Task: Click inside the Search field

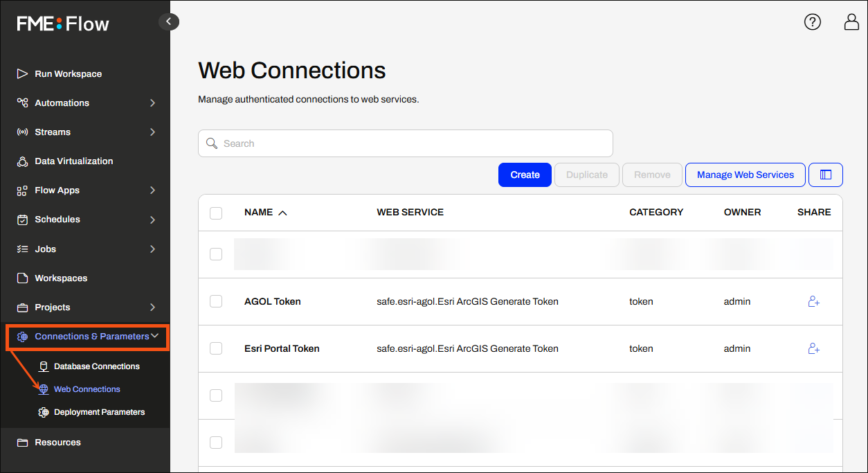Action: 406,143
